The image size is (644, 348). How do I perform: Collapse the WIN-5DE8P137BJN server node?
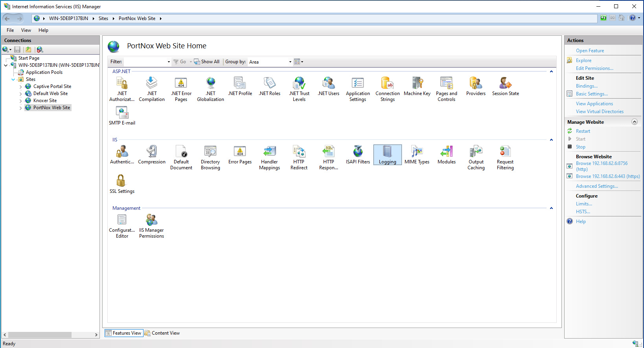(x=6, y=65)
